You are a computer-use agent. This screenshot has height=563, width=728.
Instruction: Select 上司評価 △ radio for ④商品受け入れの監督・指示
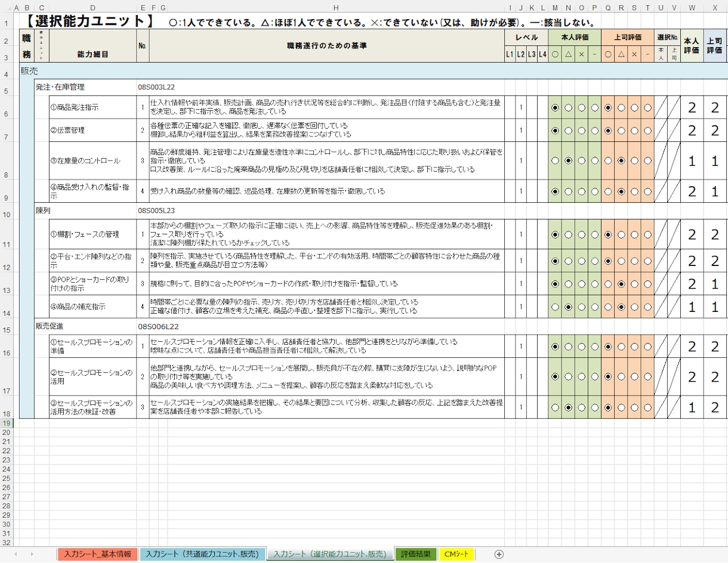[x=621, y=191]
